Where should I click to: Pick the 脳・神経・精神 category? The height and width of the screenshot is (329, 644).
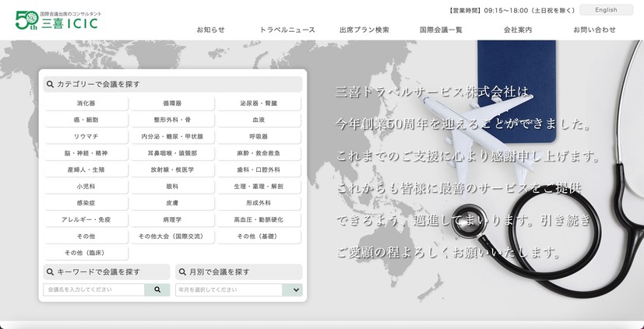(x=86, y=153)
